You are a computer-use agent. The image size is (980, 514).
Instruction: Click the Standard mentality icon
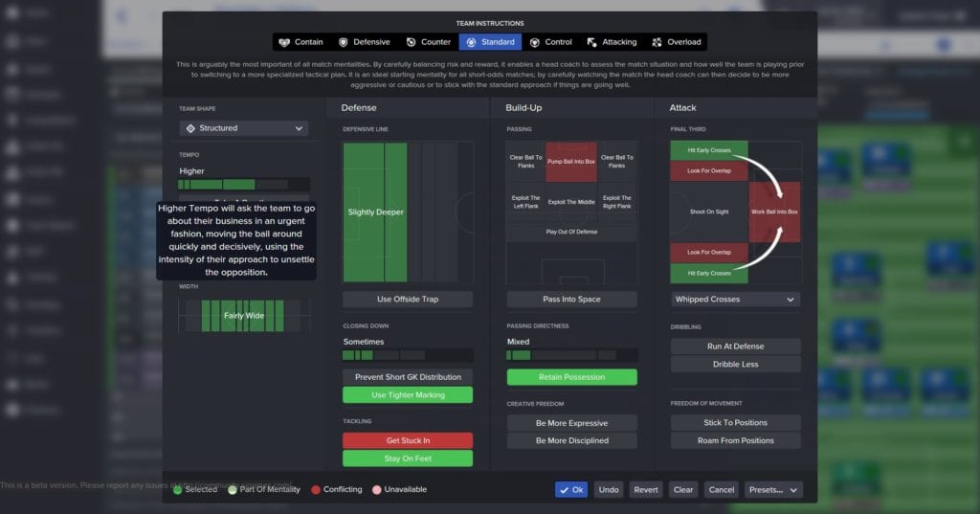[471, 42]
